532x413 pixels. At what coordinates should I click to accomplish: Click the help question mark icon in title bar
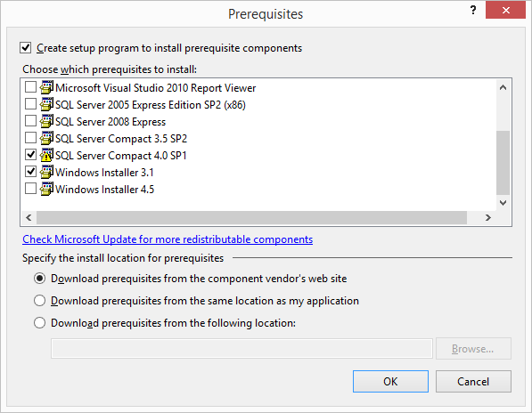click(473, 10)
